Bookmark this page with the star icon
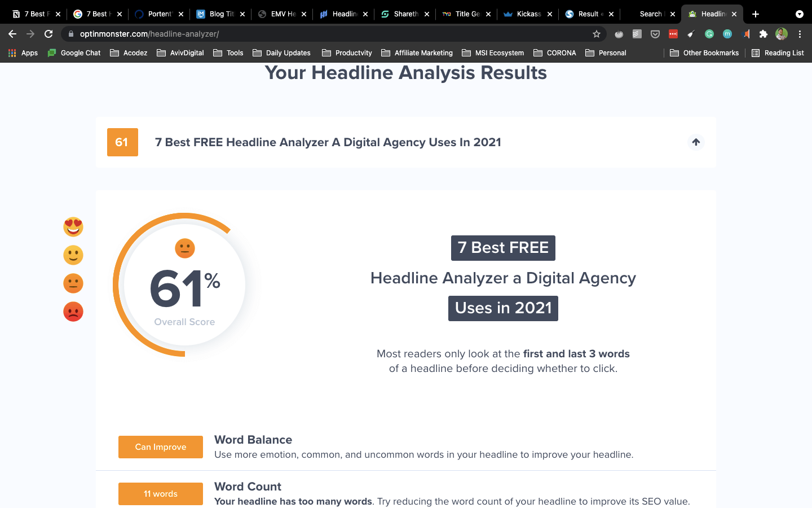Screen dimensions: 812x508 click(596, 34)
